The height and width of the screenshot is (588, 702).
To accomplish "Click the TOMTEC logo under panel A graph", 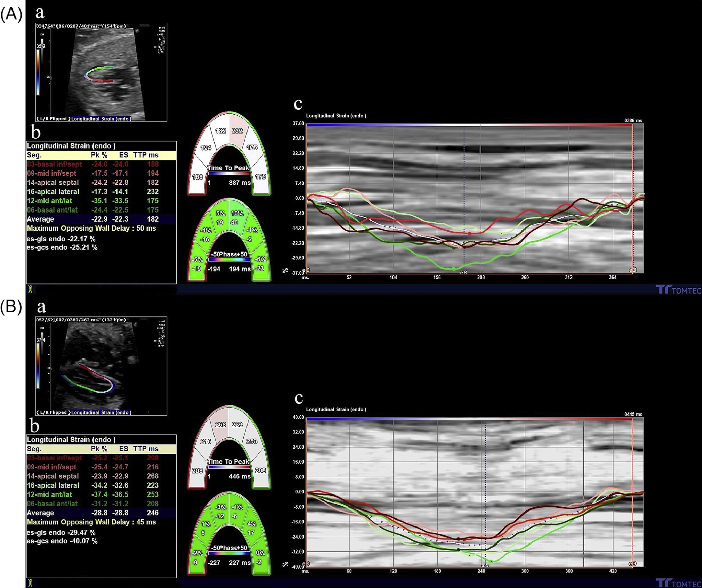I will point(679,290).
